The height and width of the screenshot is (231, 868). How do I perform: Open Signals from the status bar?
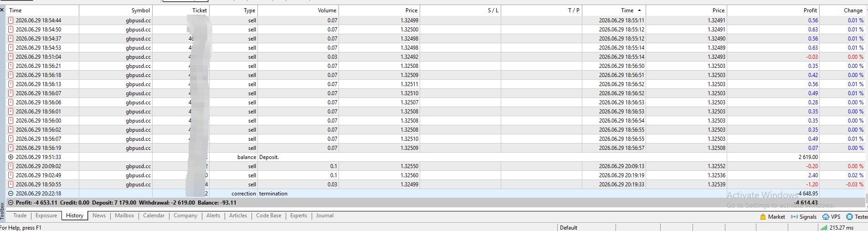(804, 217)
